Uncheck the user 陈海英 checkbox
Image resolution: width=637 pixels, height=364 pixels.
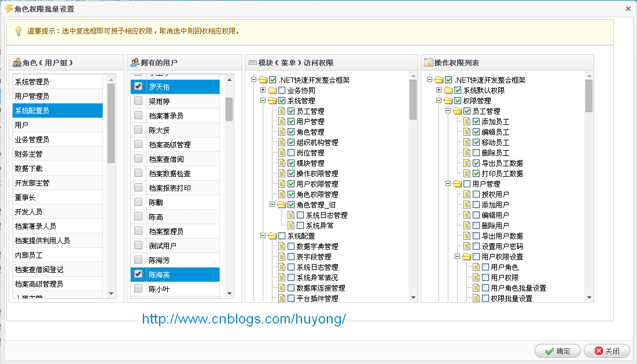pyautogui.click(x=138, y=274)
